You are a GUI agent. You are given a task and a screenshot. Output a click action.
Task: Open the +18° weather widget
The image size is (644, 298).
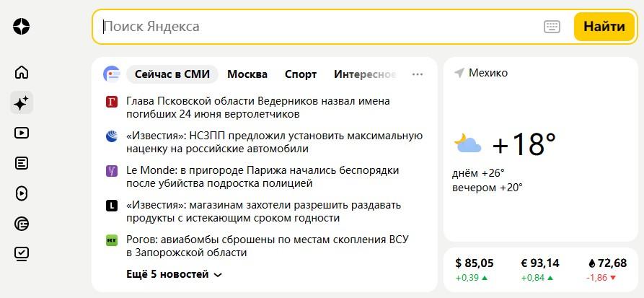click(x=524, y=144)
